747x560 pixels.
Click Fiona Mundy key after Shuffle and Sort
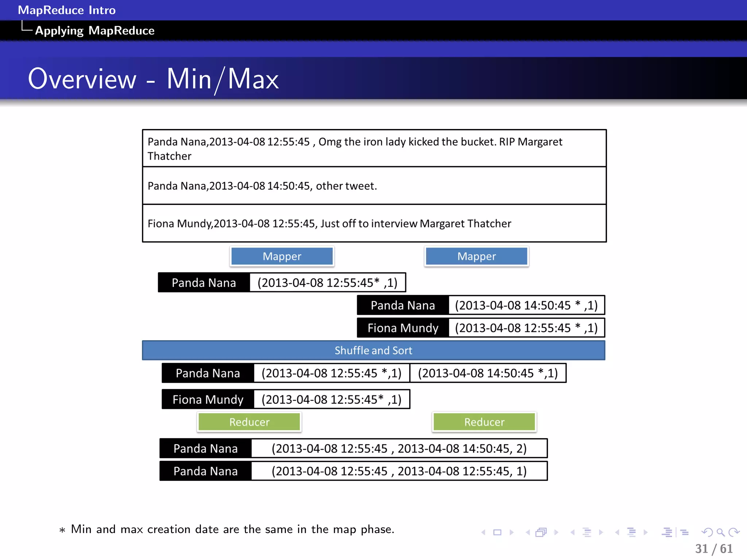point(208,399)
